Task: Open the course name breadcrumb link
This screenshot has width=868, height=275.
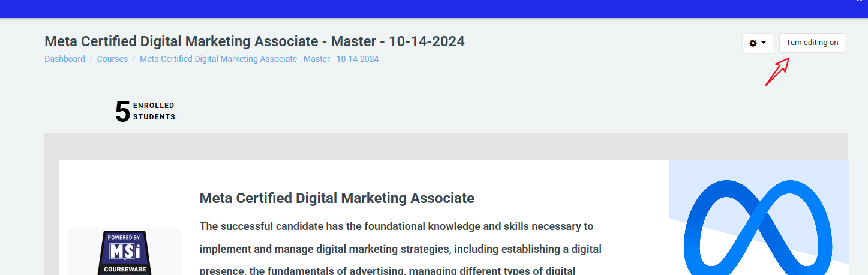Action: [x=259, y=59]
